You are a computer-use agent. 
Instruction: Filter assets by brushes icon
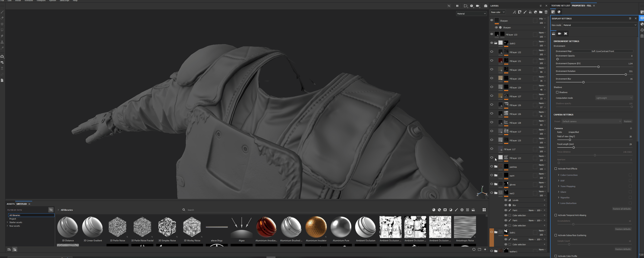coord(456,210)
